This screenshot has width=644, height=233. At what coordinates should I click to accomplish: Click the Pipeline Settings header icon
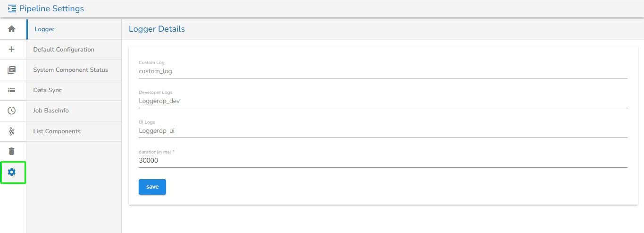click(x=12, y=9)
